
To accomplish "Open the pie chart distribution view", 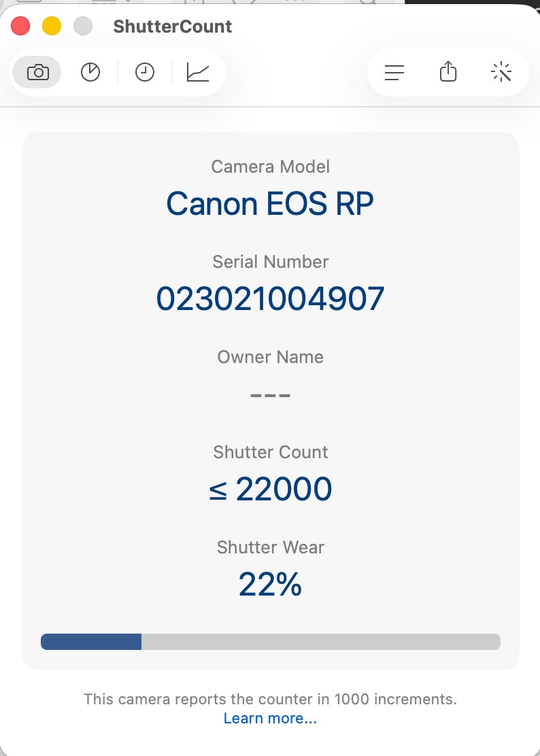I will pos(90,72).
